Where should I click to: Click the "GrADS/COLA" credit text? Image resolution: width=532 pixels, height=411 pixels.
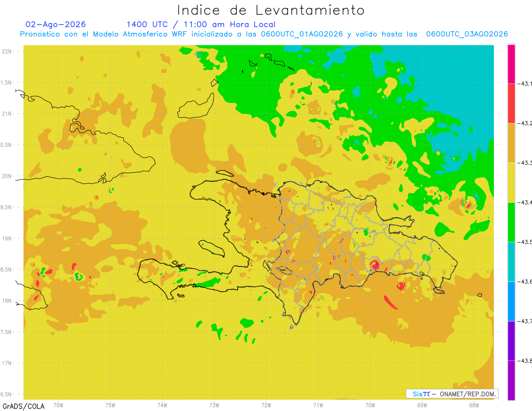tap(23, 406)
